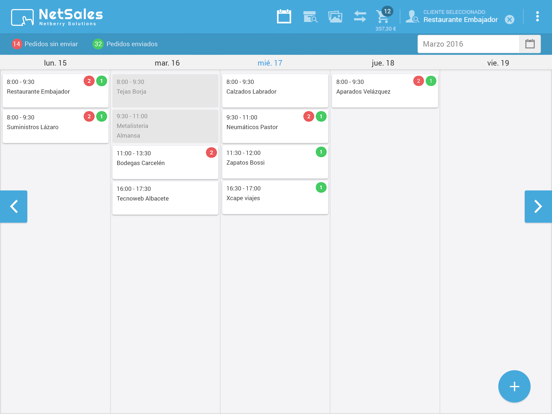
Task: Go to next week arrow
Action: pos(538,206)
